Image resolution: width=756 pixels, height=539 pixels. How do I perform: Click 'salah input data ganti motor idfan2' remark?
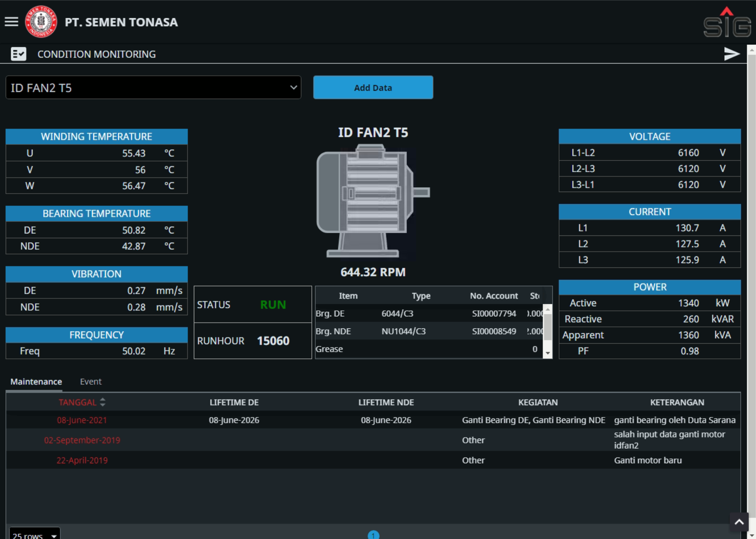(x=669, y=440)
